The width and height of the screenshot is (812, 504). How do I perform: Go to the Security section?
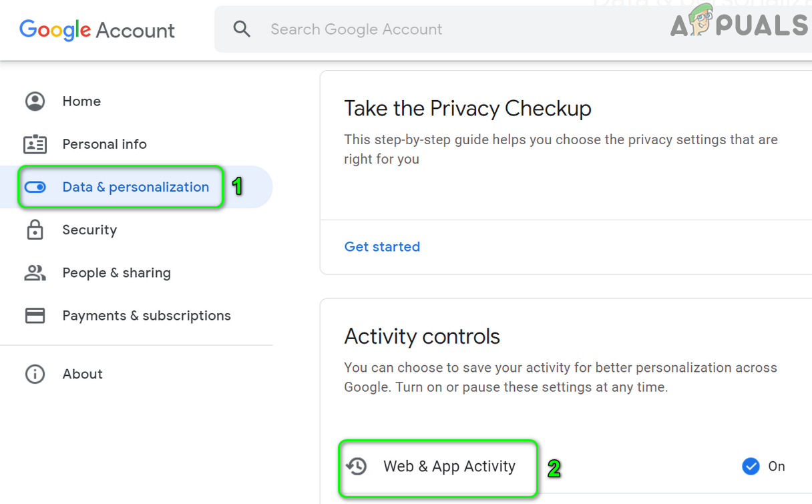[89, 230]
